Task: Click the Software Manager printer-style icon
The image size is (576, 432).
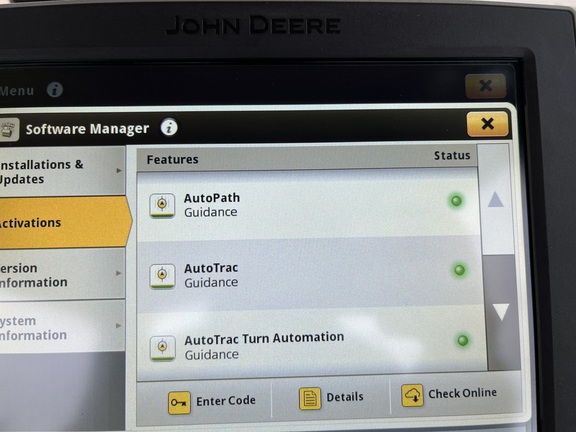Action: 9,129
